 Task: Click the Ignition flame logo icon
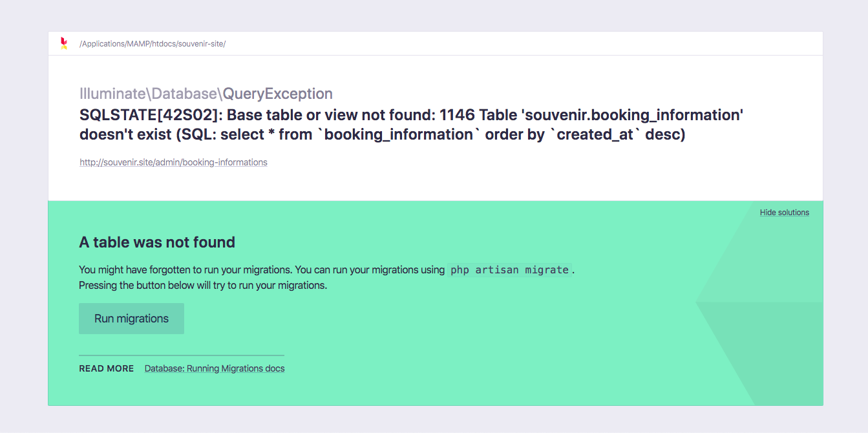click(63, 43)
